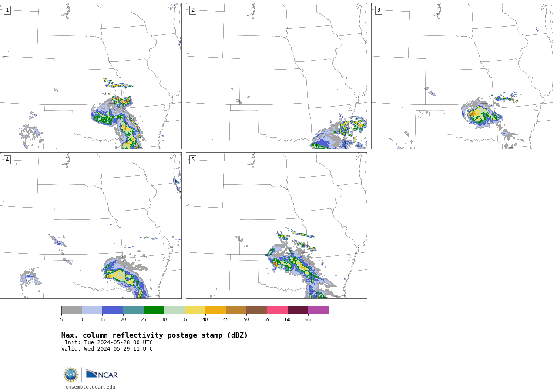
Task: Click the number 3 panel label
Action: (378, 10)
